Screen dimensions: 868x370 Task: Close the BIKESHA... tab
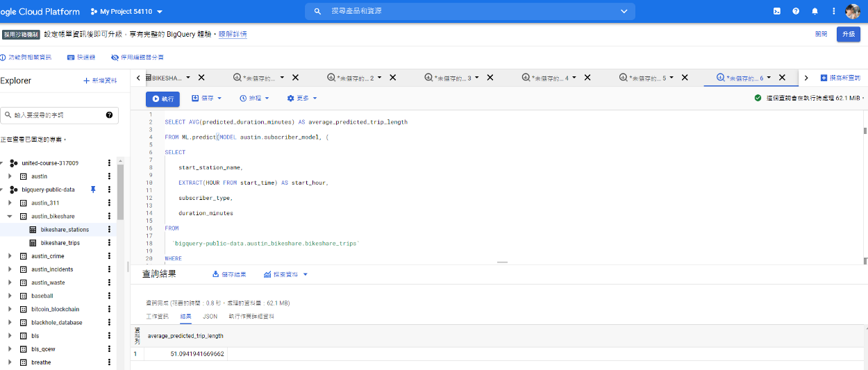click(201, 78)
